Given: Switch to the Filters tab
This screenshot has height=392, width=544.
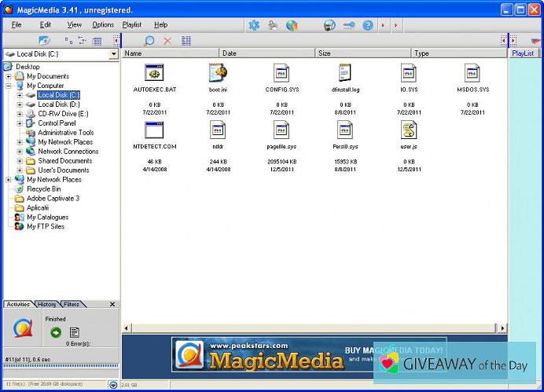Looking at the screenshot, I should (x=71, y=304).
